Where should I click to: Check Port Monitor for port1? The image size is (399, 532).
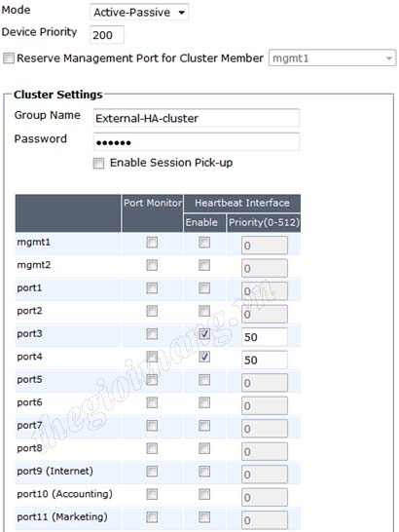pyautogui.click(x=152, y=288)
